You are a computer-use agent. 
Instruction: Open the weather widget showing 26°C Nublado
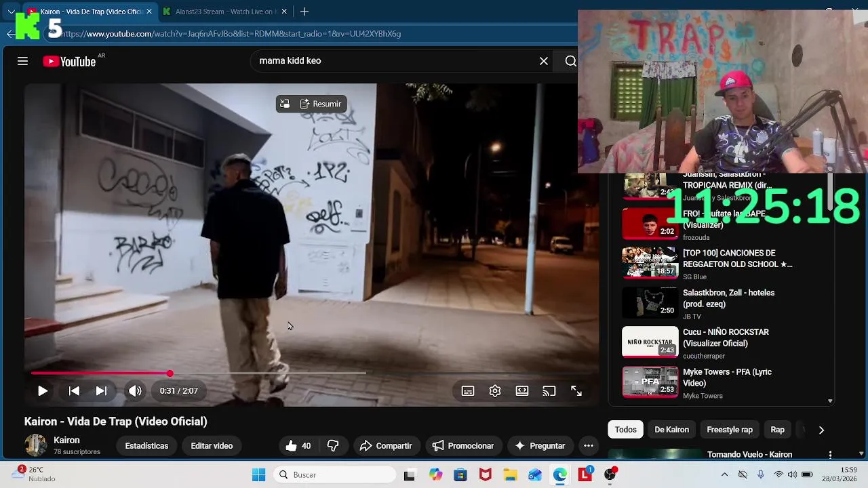(35, 474)
